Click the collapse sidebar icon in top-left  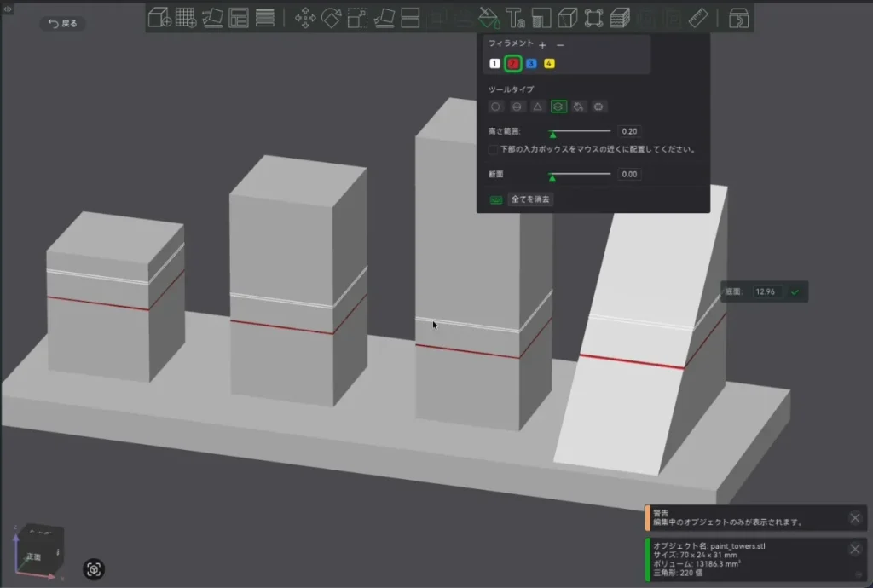(x=7, y=9)
